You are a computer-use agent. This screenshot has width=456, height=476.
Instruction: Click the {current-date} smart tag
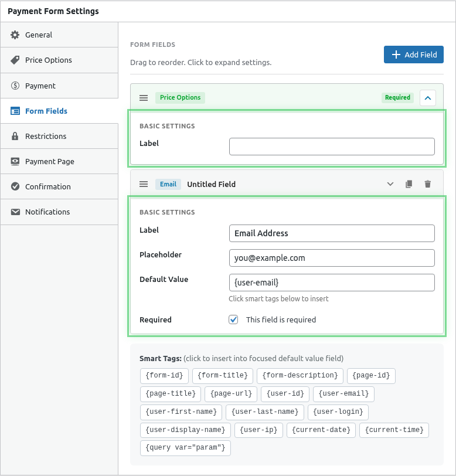pos(321,430)
